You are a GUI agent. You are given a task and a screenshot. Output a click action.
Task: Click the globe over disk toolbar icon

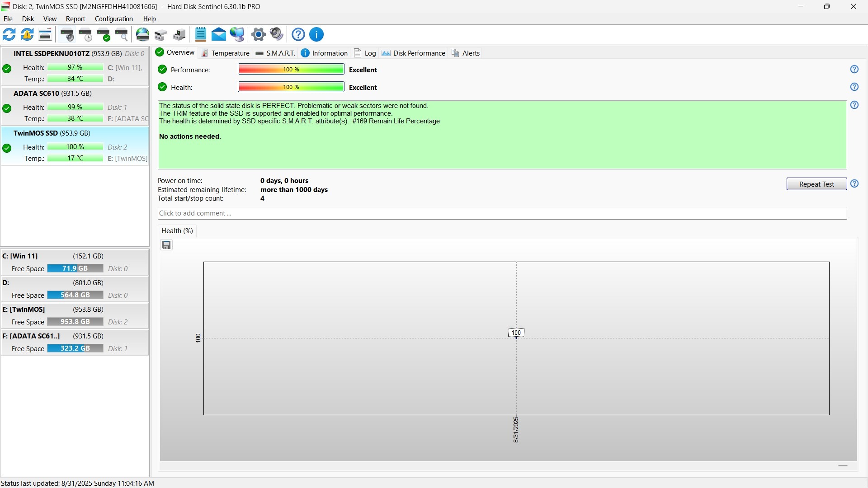coord(143,34)
